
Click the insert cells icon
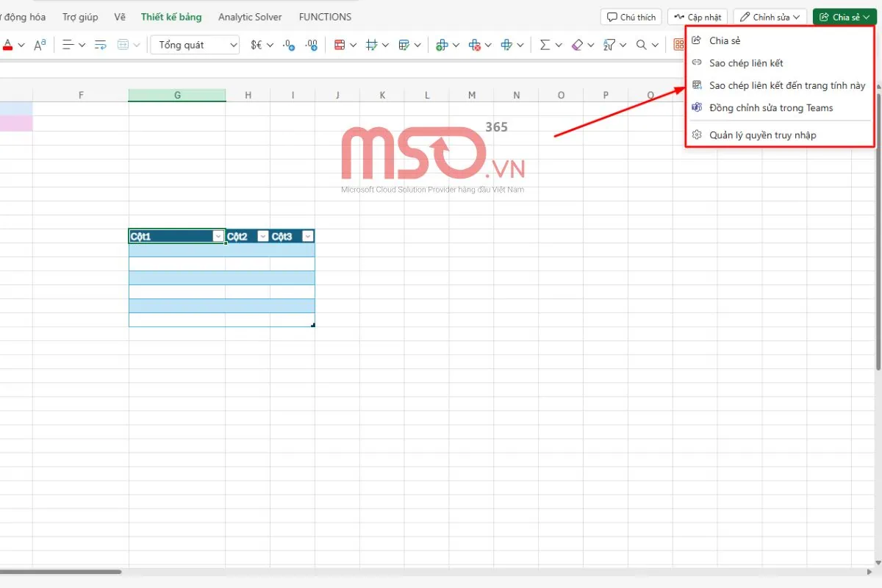pos(442,45)
